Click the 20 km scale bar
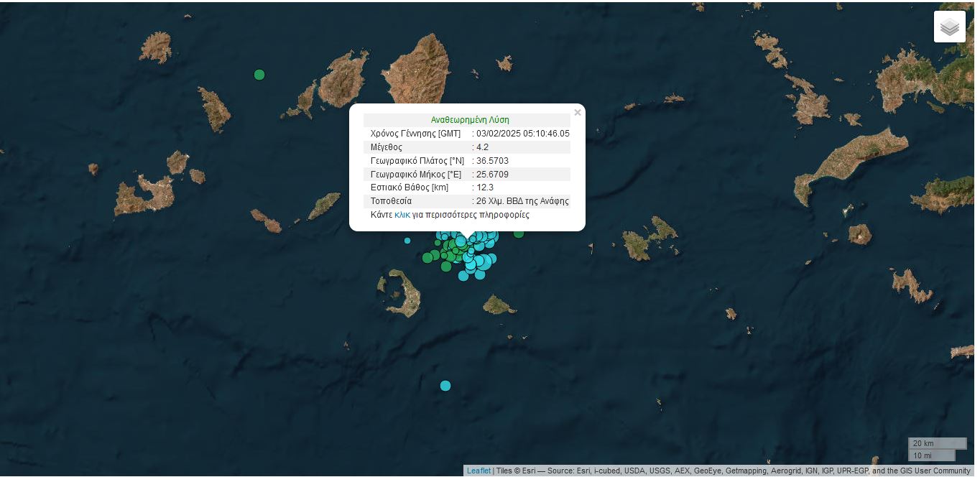Image resolution: width=980 pixels, height=477 pixels. (936, 443)
